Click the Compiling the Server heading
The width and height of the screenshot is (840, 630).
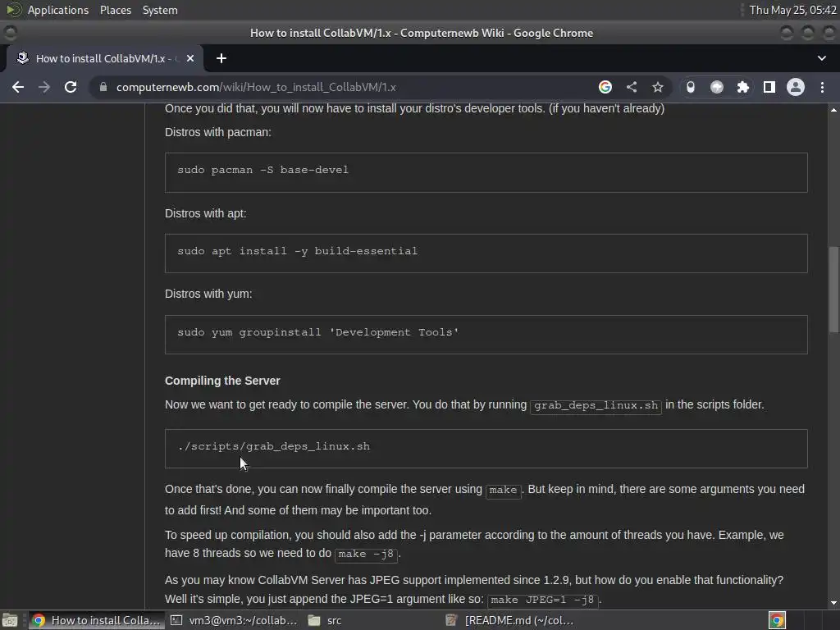click(222, 381)
